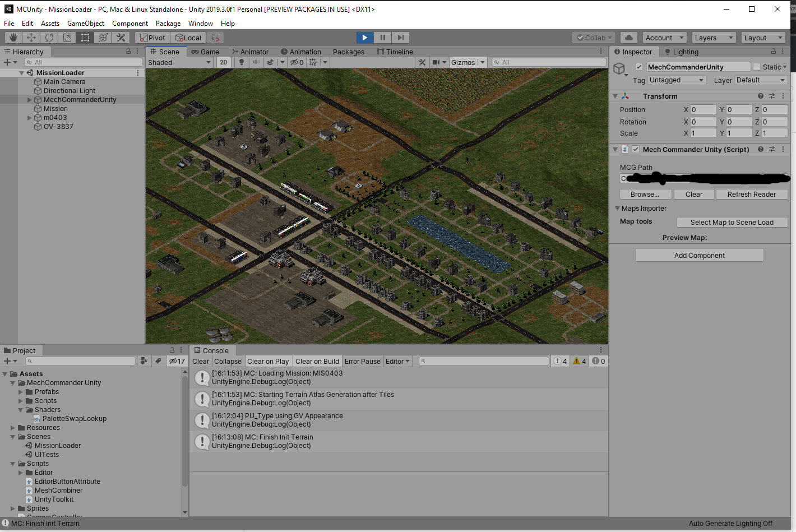
Task: Click the scene camera settings icon
Action: click(x=437, y=62)
